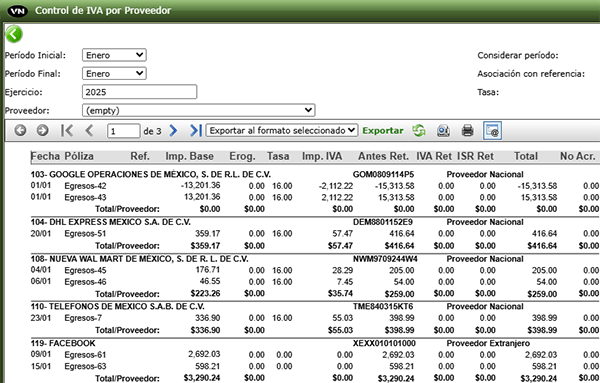The width and height of the screenshot is (600, 383).
Task: Print the report using printer icon
Action: (467, 130)
